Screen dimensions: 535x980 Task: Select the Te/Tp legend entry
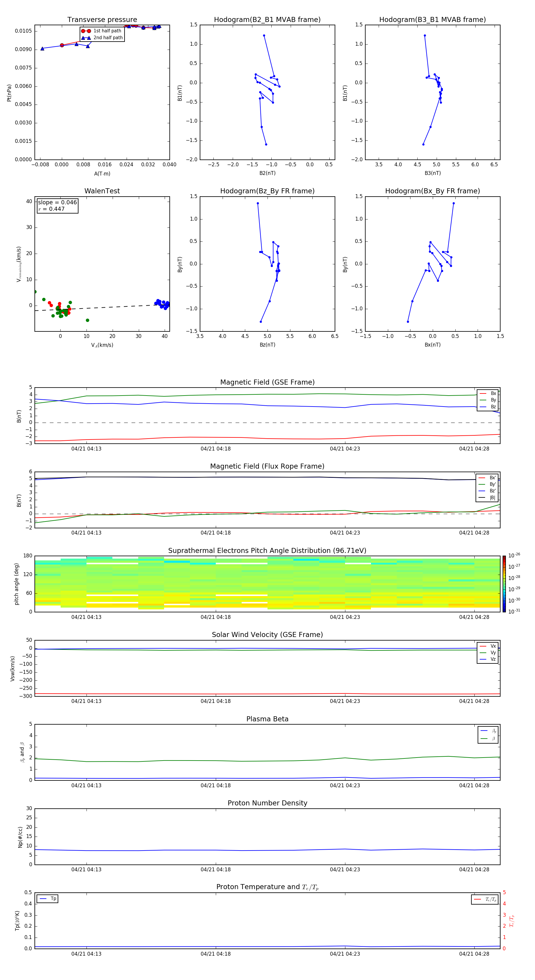tap(485, 900)
